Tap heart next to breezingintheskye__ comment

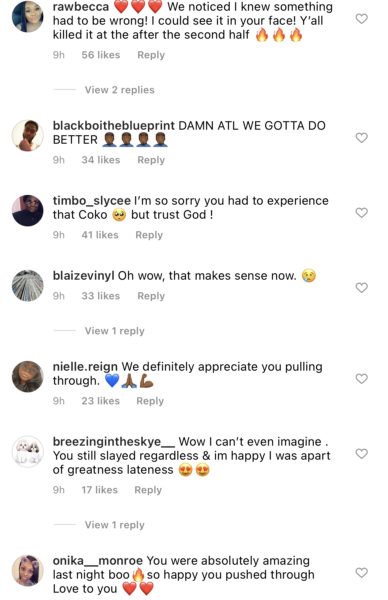[362, 453]
